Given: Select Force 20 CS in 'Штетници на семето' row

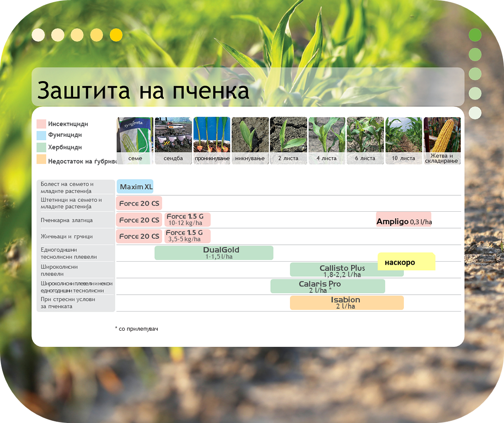Looking at the screenshot, I should (139, 203).
